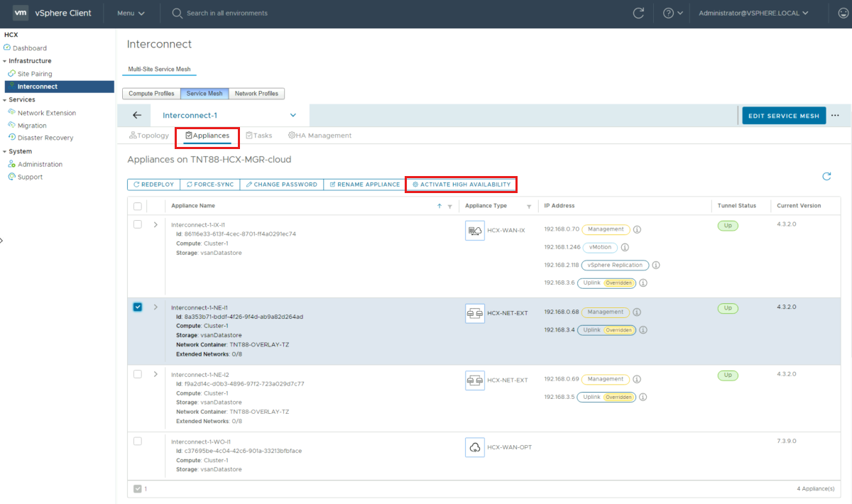
Task: Open Migration in the sidebar
Action: [x=32, y=126]
